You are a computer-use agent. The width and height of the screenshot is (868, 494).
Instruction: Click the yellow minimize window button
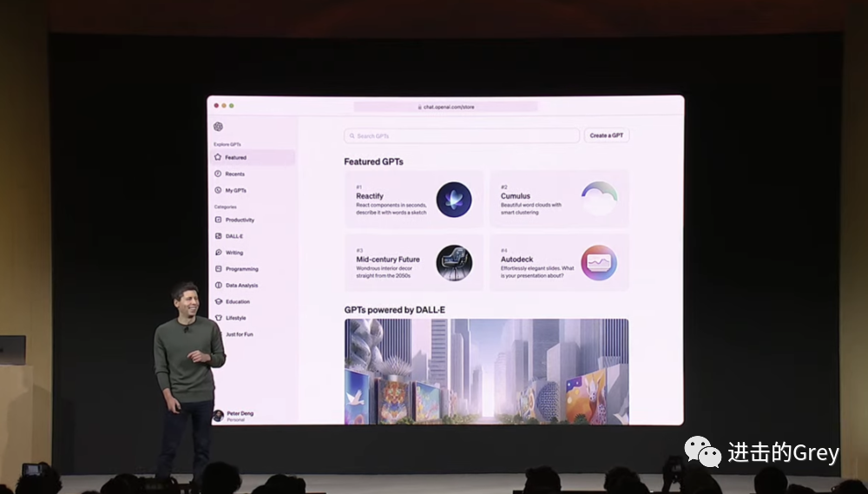point(224,106)
